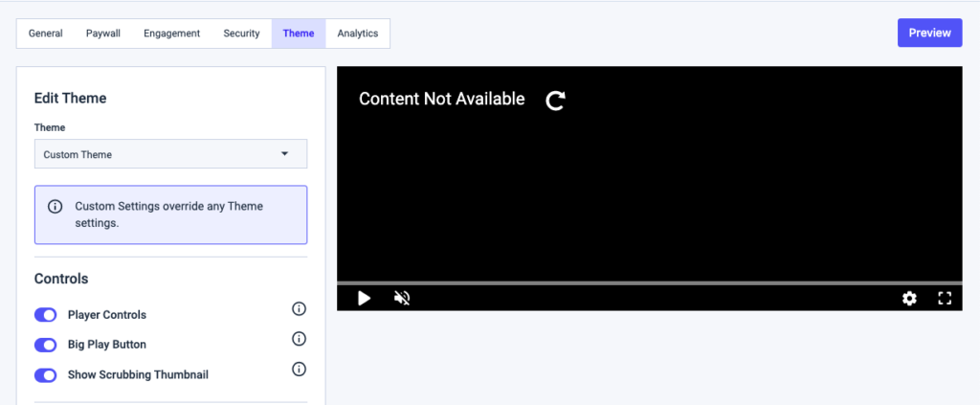Click the info icon for Show Scrubbing Thumbnail
The height and width of the screenshot is (405, 980).
tap(300, 370)
